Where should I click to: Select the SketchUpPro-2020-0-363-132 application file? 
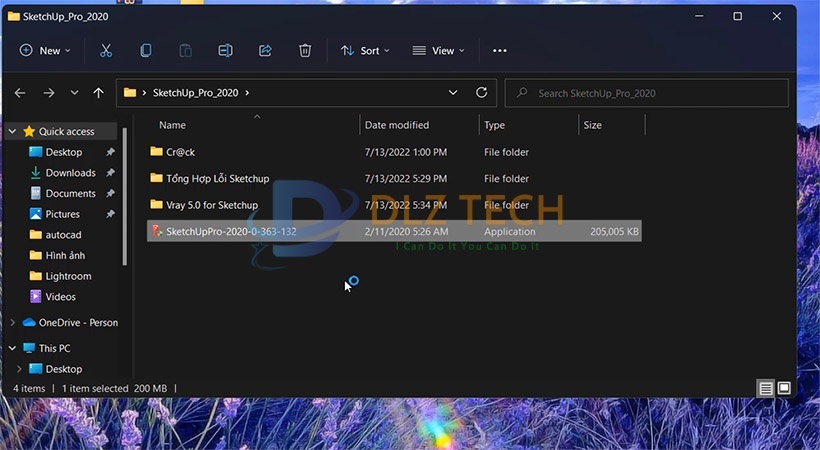click(x=231, y=231)
